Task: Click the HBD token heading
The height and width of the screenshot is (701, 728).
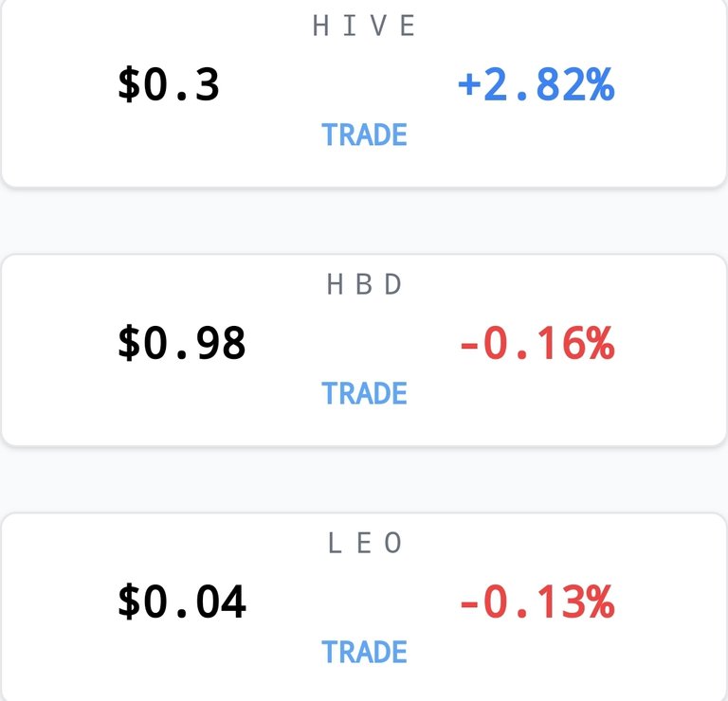Action: click(x=364, y=284)
